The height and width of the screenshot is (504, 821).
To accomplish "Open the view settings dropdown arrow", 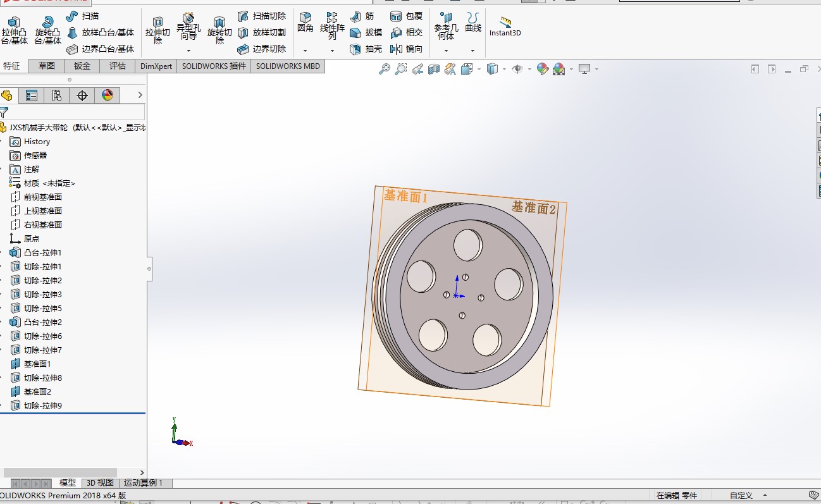I will pos(596,70).
